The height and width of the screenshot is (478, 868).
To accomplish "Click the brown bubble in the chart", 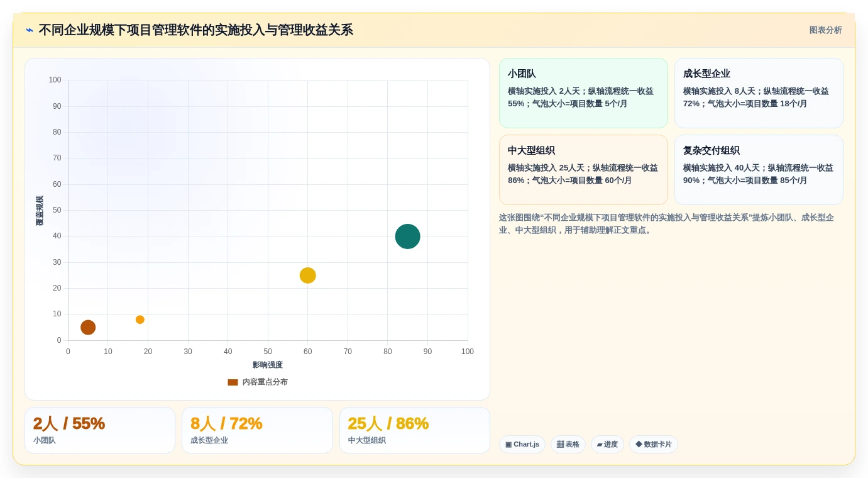I will point(88,327).
